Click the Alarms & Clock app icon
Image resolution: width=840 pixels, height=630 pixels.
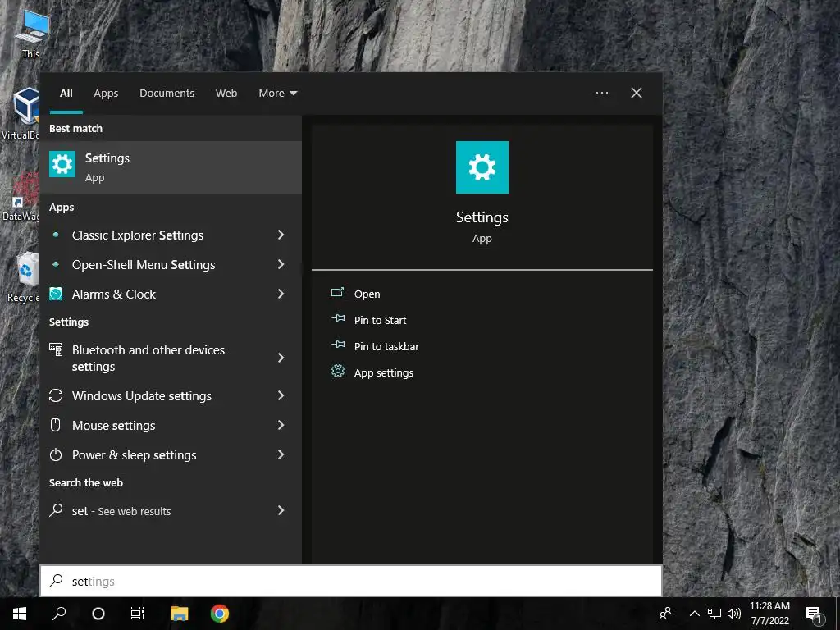(56, 294)
